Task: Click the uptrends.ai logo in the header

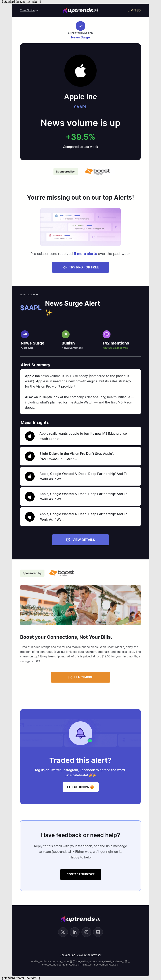Action: pyautogui.click(x=80, y=11)
